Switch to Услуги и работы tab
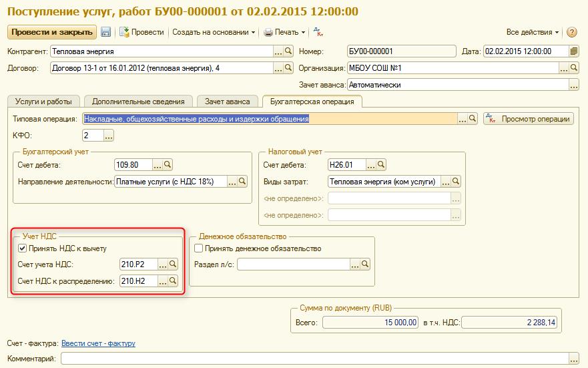The width and height of the screenshot is (588, 368). pyautogui.click(x=43, y=102)
